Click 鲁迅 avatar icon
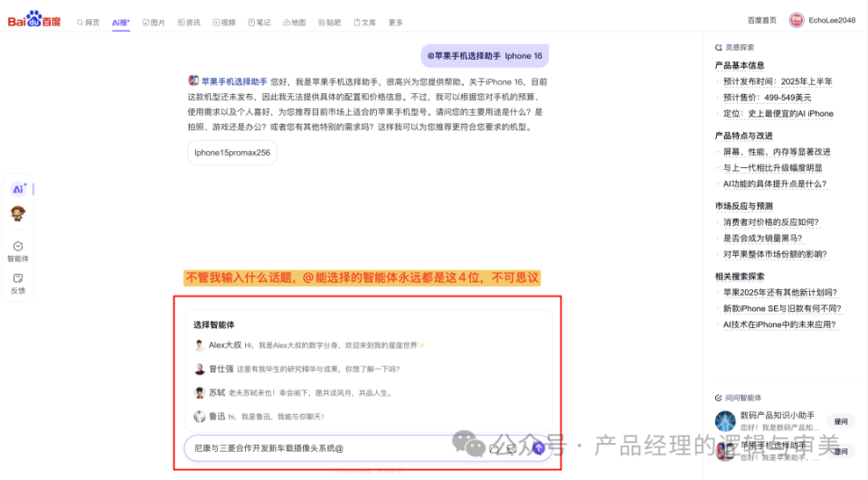Image resolution: width=868 pixels, height=480 pixels. point(199,417)
